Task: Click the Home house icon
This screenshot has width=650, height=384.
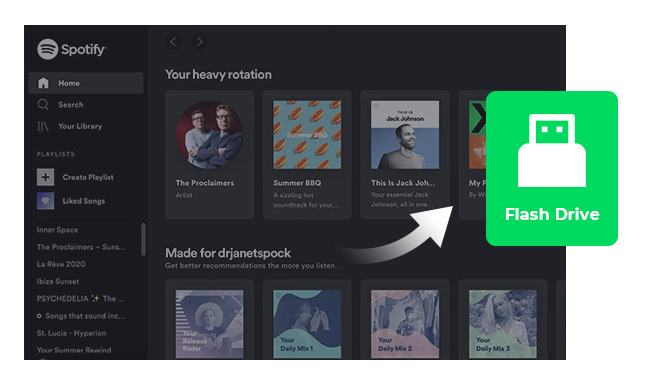Action: [x=43, y=83]
